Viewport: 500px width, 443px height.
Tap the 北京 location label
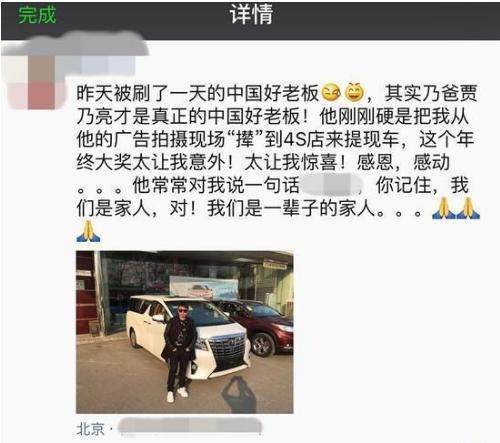pos(90,429)
